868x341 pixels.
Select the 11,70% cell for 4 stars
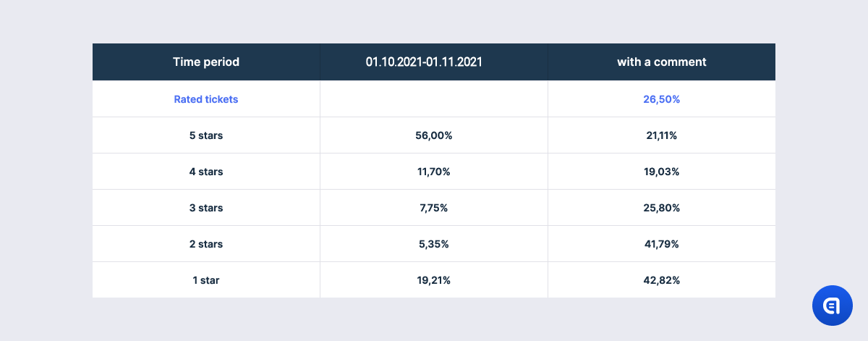pos(434,172)
